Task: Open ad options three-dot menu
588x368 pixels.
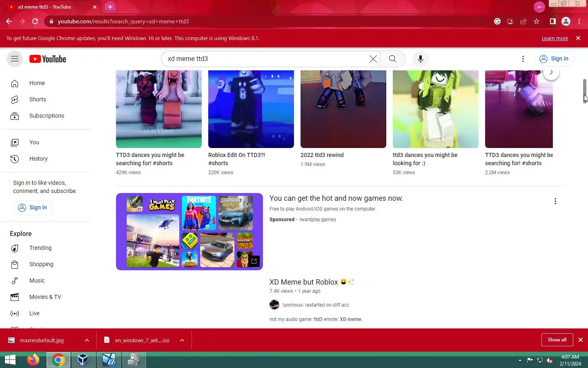Action: [555, 201]
